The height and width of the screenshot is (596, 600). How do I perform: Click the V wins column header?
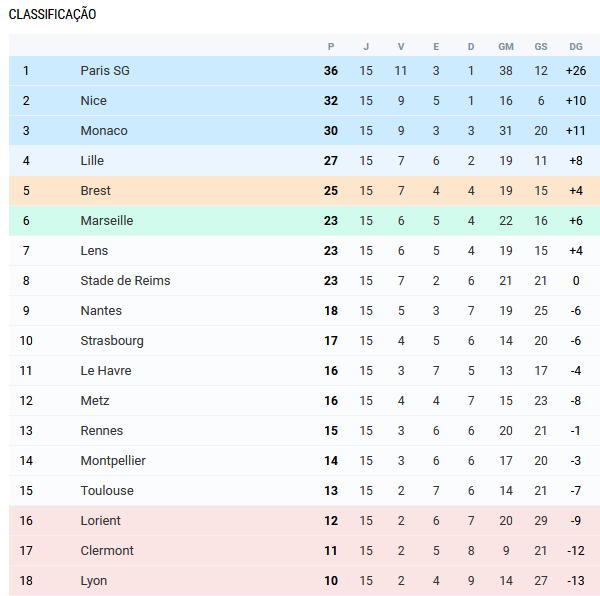(401, 47)
